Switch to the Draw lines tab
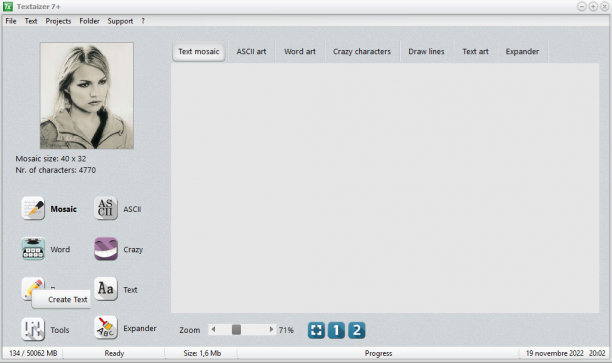 click(x=426, y=52)
